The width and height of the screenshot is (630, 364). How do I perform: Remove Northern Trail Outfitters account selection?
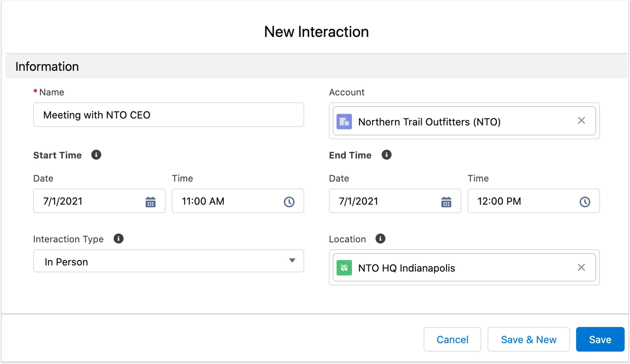581,121
